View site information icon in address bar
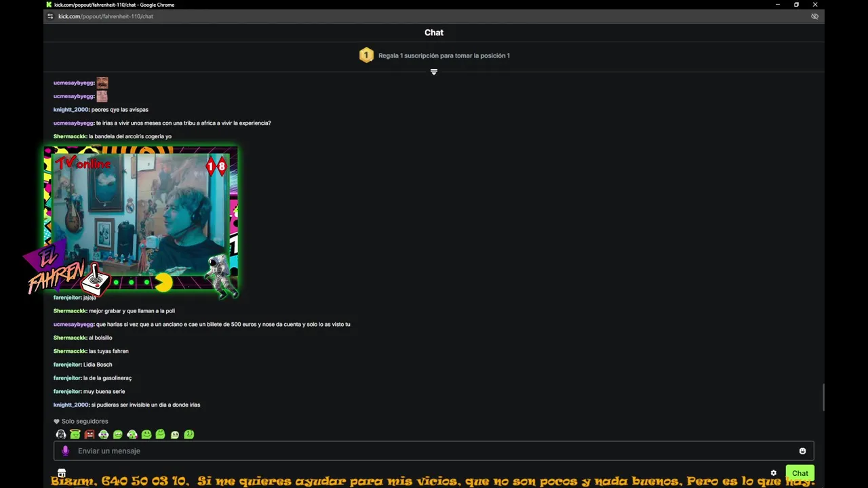Screen dimensions: 868x488 [x=50, y=16]
